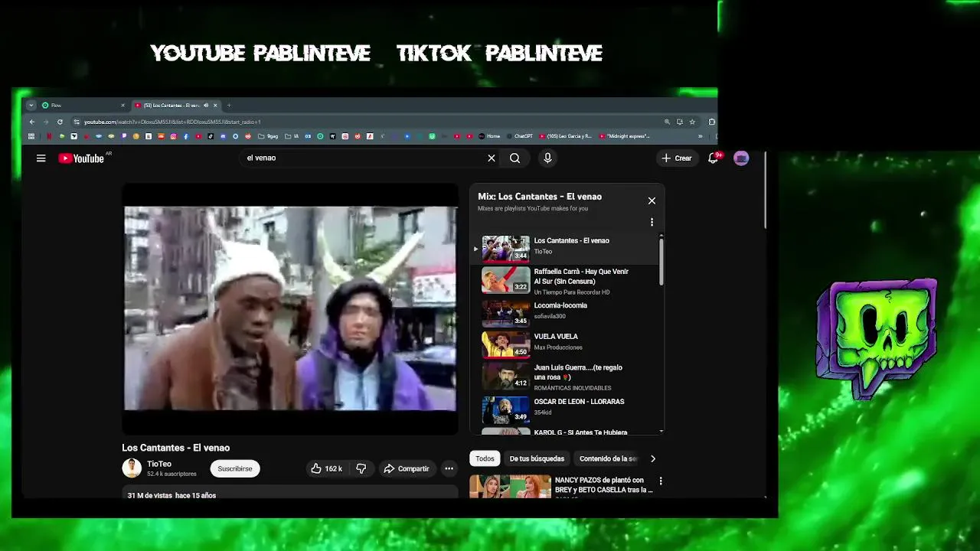Select 'VUELA VUELA' by Max Producciones
Screen dimensions: 980x551
(x=565, y=344)
